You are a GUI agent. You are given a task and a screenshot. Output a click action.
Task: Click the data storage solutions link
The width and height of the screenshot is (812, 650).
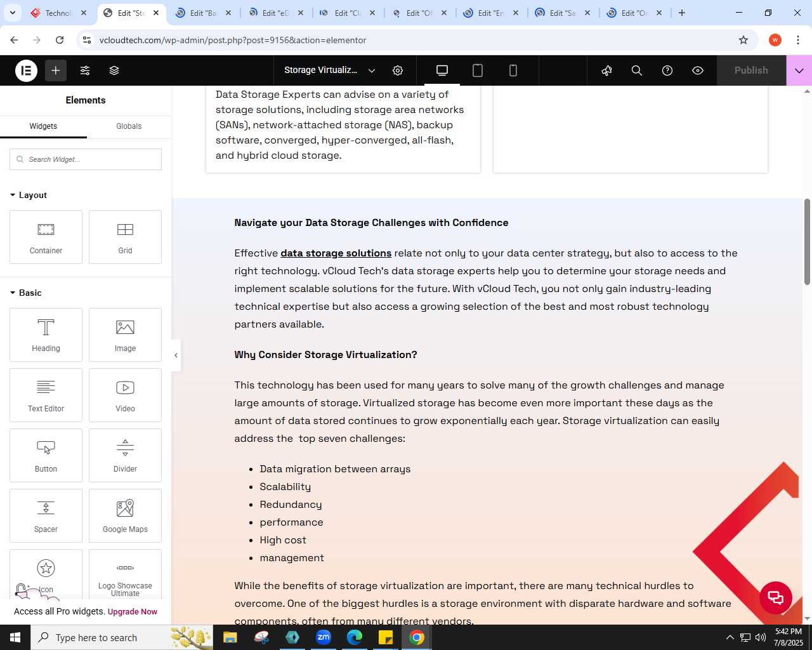tap(336, 253)
